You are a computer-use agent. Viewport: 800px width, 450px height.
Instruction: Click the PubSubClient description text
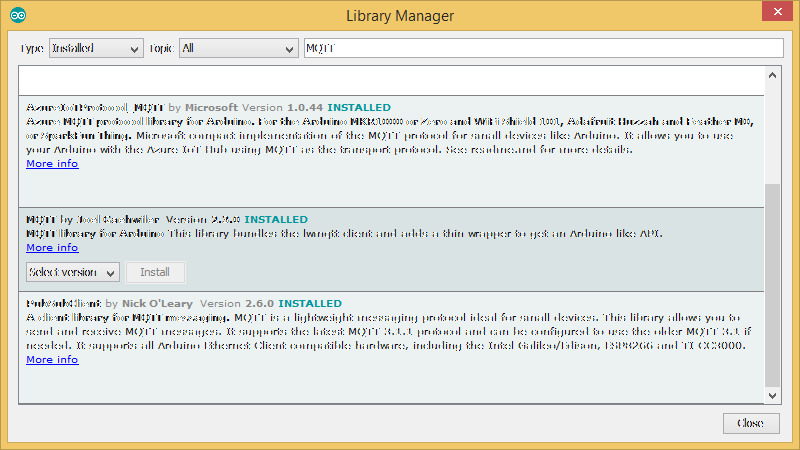pyautogui.click(x=389, y=332)
